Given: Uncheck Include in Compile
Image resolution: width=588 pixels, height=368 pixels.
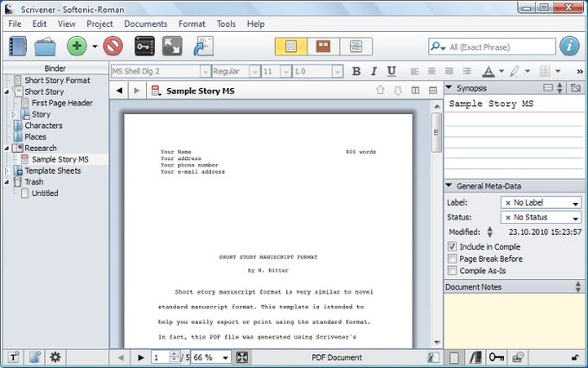Looking at the screenshot, I should pos(452,246).
